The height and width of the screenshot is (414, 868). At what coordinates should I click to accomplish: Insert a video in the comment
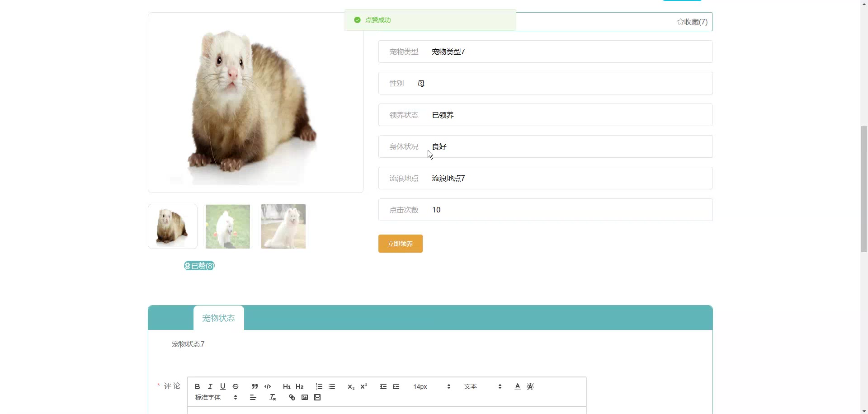(x=317, y=398)
